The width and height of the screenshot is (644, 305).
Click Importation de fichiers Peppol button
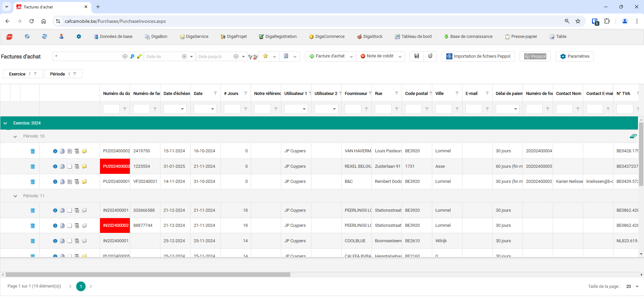(x=478, y=56)
